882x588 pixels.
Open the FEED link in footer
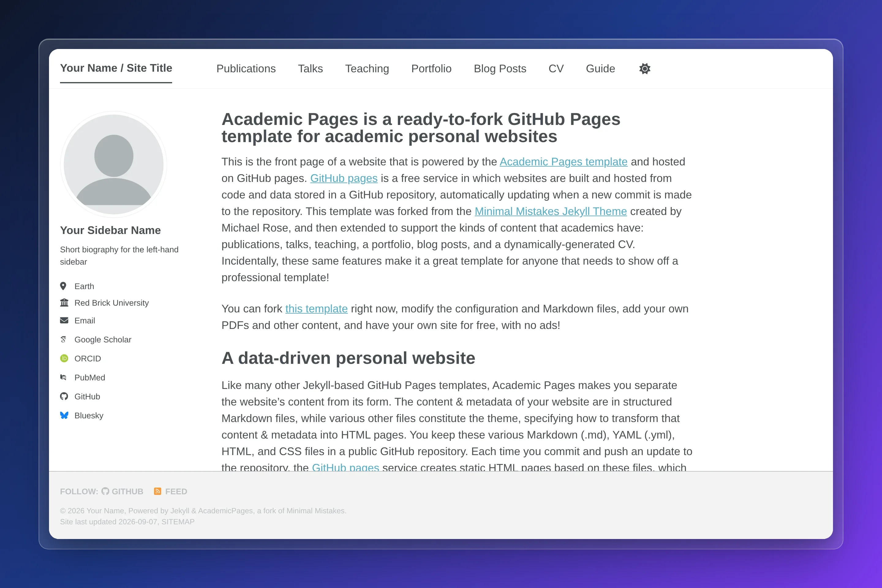click(176, 491)
